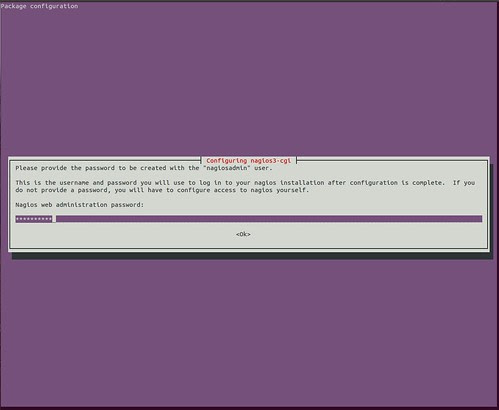Click the 'This is the username and password' line
The height and width of the screenshot is (410, 499).
coord(245,183)
